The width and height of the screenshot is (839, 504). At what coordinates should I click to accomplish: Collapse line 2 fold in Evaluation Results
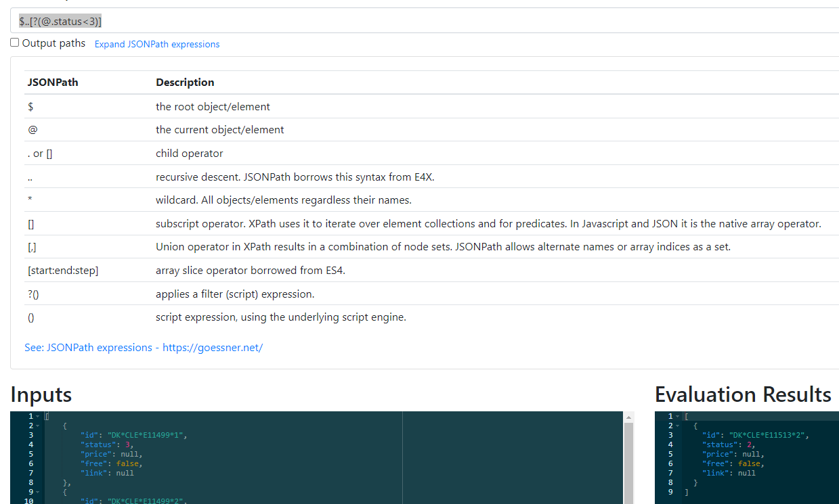point(678,425)
